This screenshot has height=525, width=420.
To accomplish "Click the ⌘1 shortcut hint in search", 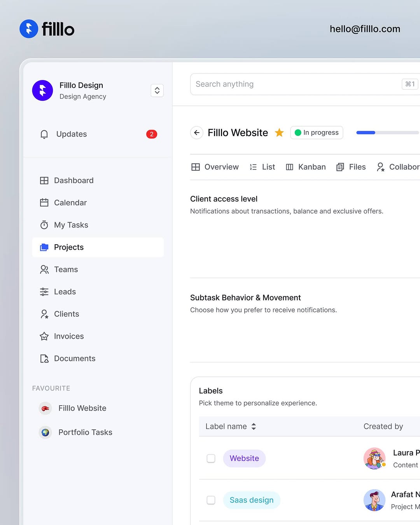I will click(x=410, y=84).
